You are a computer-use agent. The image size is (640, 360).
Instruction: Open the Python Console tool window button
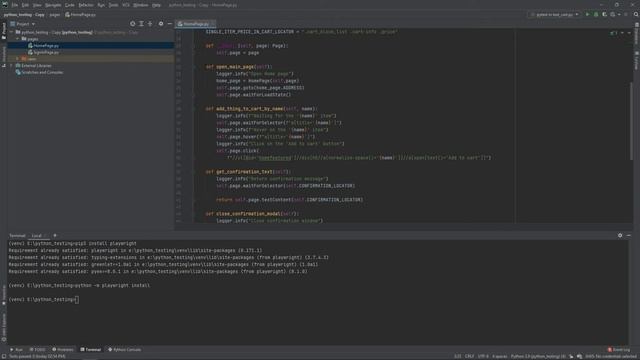point(124,349)
